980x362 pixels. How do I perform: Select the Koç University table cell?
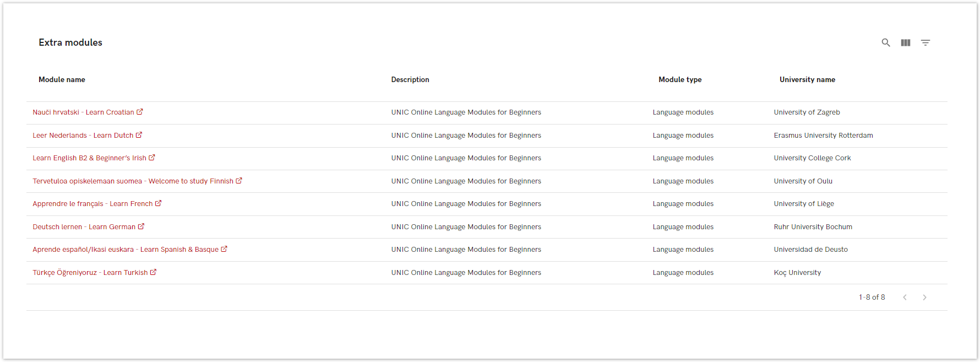tap(797, 273)
